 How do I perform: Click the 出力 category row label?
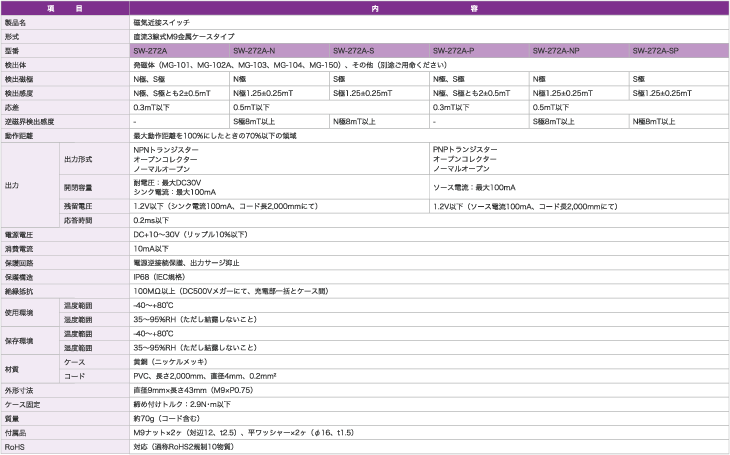pos(12,187)
